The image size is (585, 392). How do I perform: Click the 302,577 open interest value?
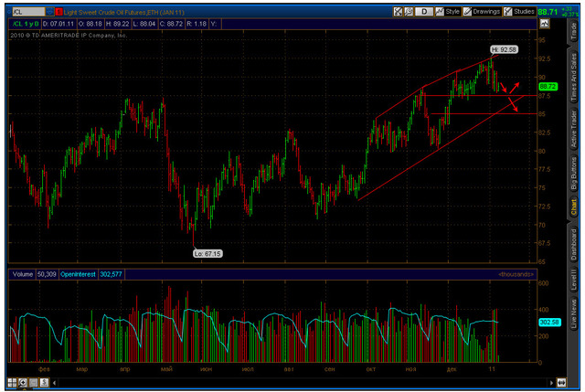click(x=111, y=274)
